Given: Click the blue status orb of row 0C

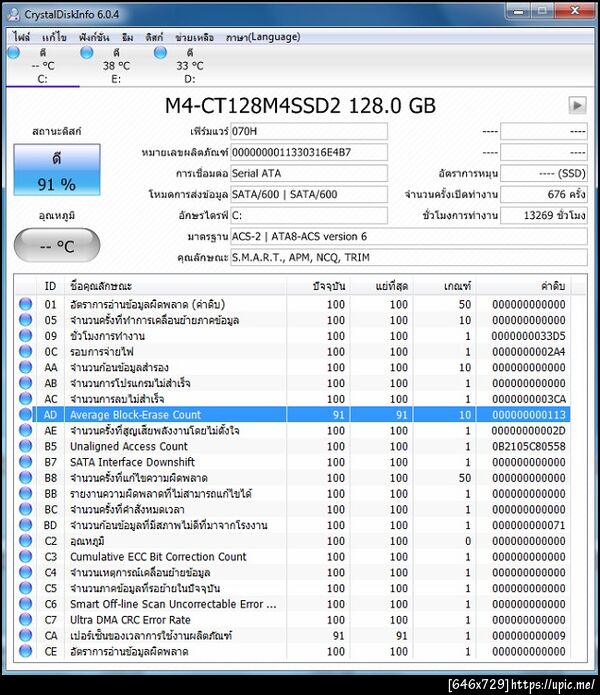Looking at the screenshot, I should 26,351.
